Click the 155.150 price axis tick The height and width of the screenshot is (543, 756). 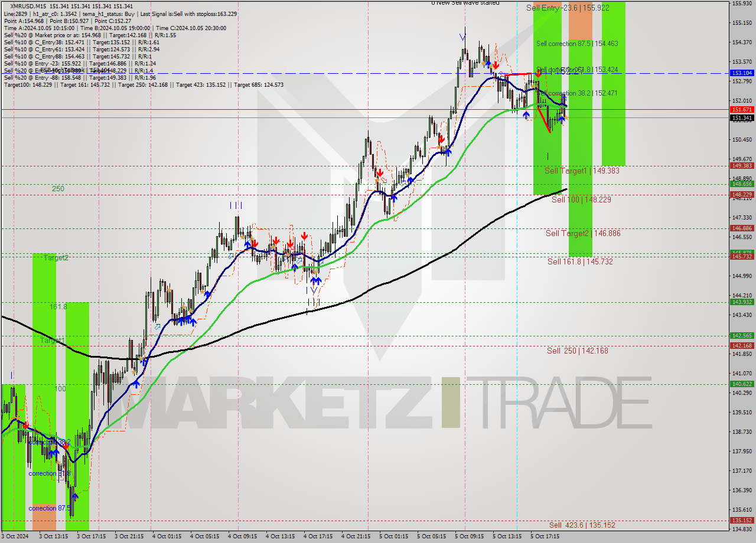742,23
